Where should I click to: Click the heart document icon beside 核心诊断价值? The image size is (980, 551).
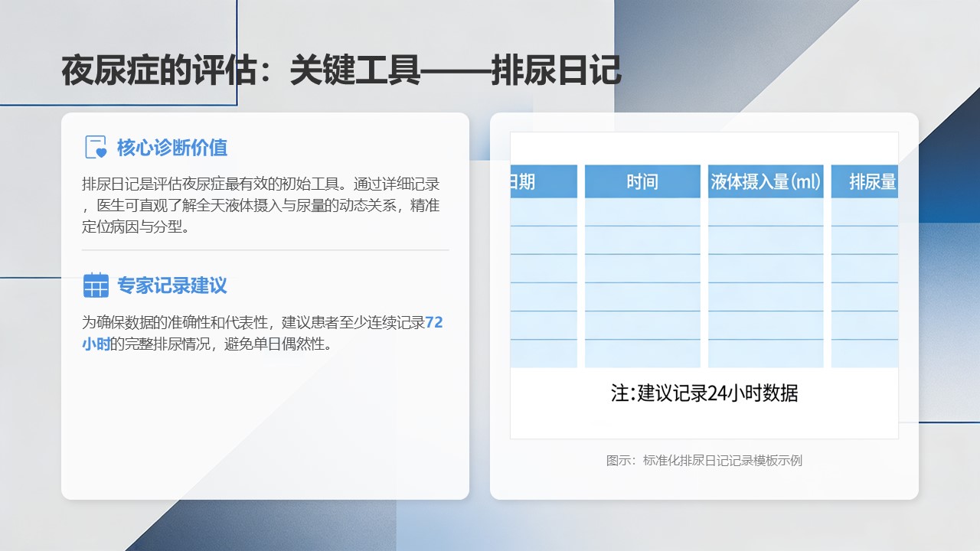[96, 147]
